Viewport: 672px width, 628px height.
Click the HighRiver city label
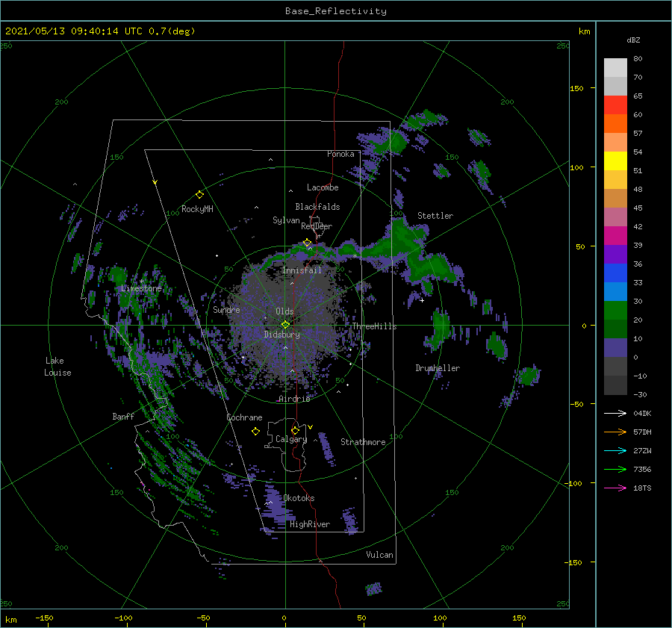[310, 524]
